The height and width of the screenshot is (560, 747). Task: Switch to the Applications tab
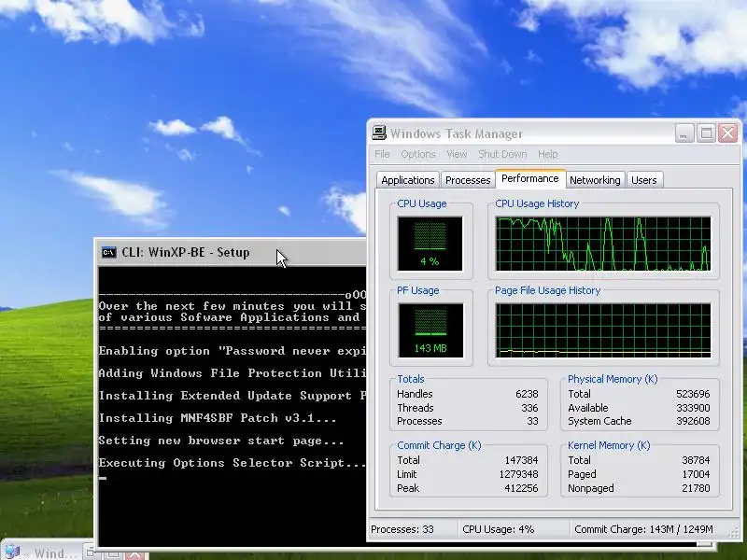[408, 180]
